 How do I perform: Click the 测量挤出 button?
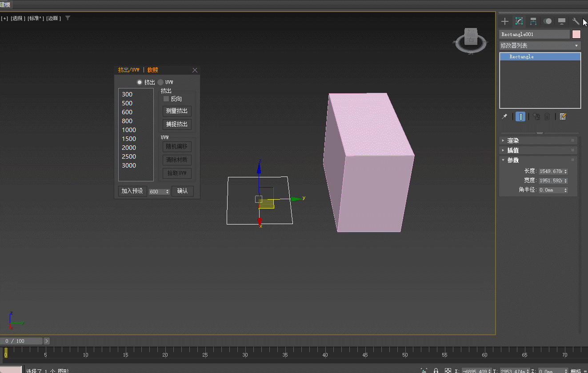click(177, 111)
